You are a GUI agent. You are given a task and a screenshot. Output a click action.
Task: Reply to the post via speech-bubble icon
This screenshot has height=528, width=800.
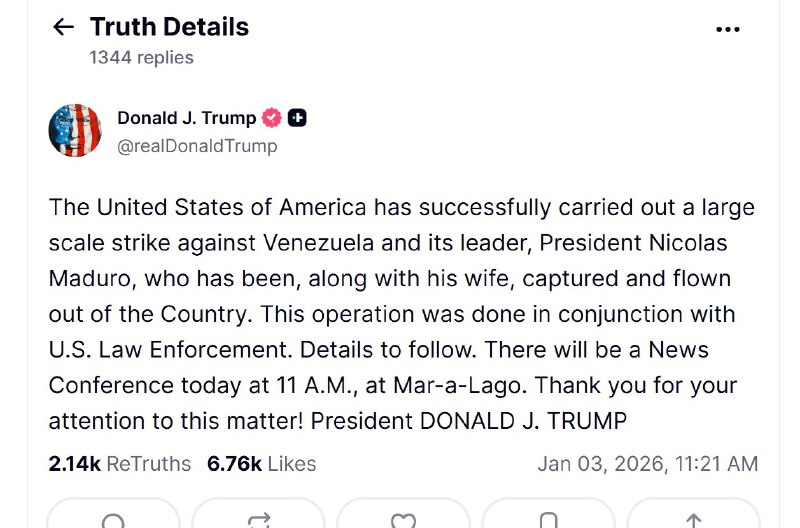click(x=114, y=520)
